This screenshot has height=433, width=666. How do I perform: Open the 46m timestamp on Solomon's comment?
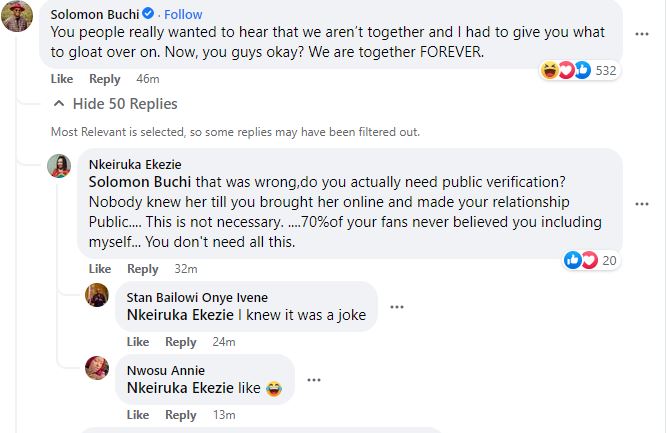click(x=147, y=79)
